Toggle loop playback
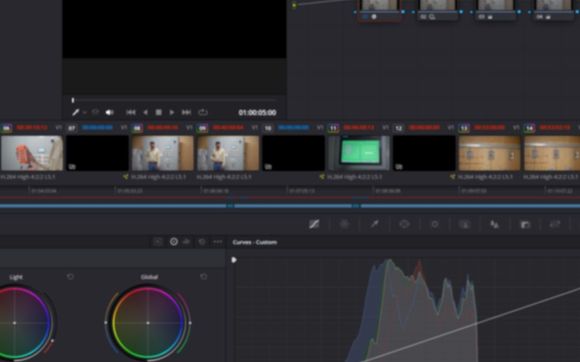 tap(203, 112)
